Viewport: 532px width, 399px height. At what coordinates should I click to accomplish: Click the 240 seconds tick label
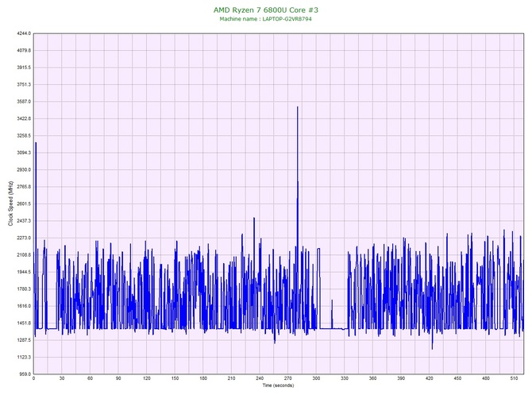(260, 378)
